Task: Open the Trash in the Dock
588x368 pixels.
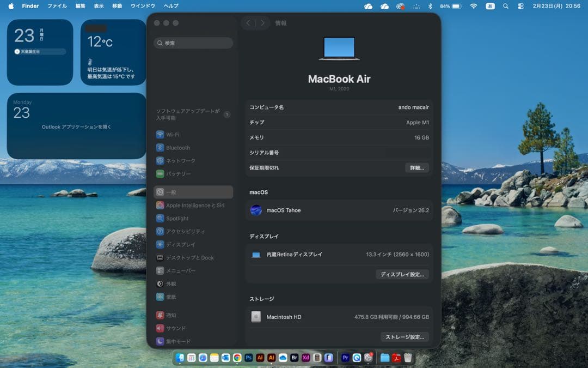Action: pyautogui.click(x=408, y=358)
